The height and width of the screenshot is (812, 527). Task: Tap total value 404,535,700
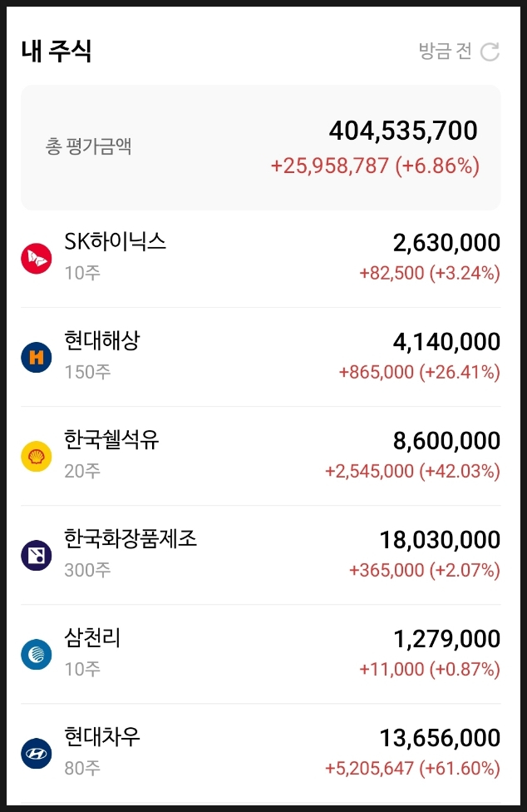[x=403, y=131]
